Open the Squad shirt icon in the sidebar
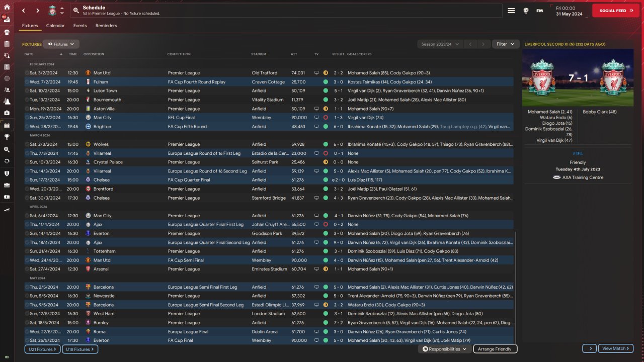644x362 pixels. [7, 32]
